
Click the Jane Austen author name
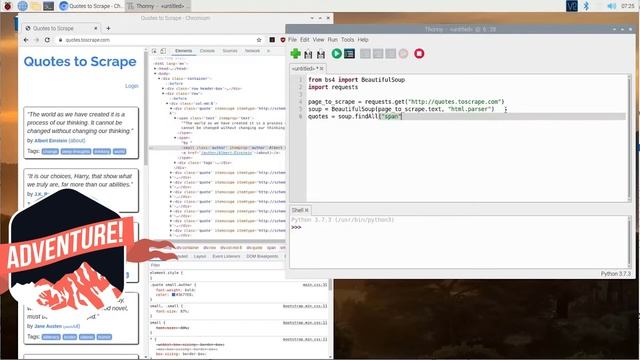pyautogui.click(x=48, y=326)
